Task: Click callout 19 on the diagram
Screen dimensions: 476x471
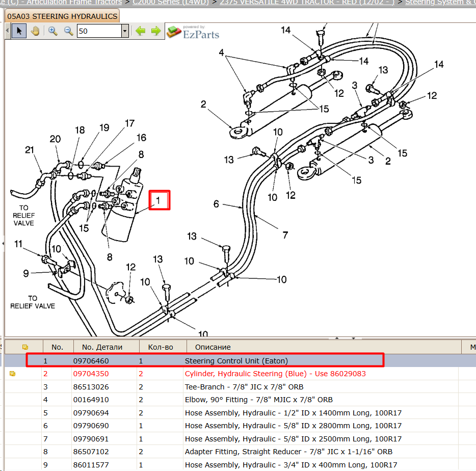Action: click(x=104, y=127)
